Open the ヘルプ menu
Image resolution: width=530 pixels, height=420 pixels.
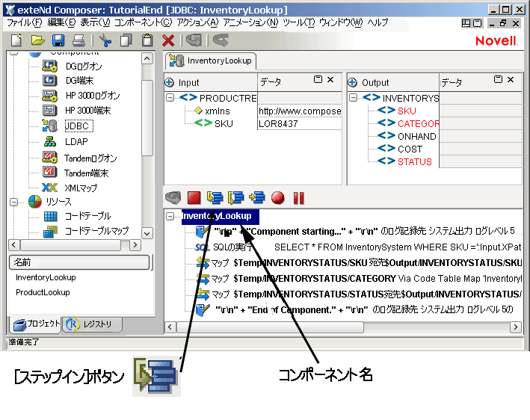[378, 22]
